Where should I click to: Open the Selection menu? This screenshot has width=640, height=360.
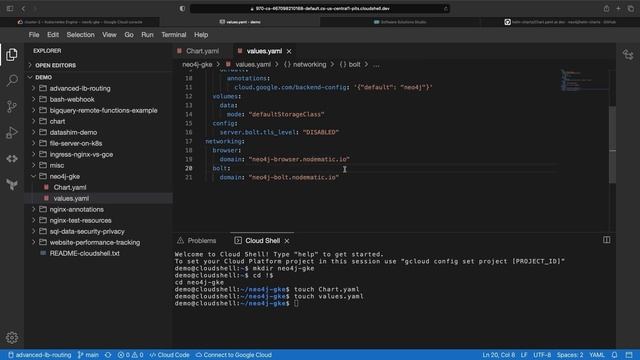point(80,35)
